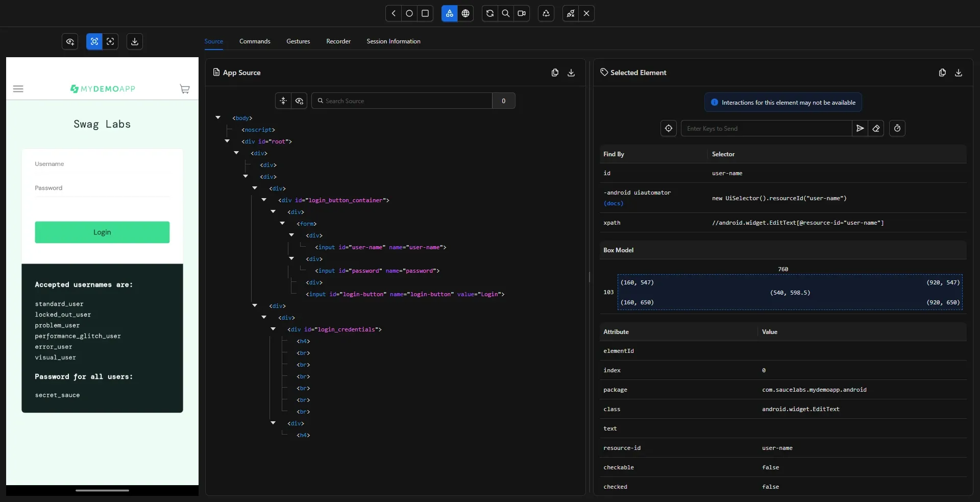The height and width of the screenshot is (502, 980).
Task: Click package value com.saucelabs.mydemoapp.android
Action: pyautogui.click(x=814, y=390)
